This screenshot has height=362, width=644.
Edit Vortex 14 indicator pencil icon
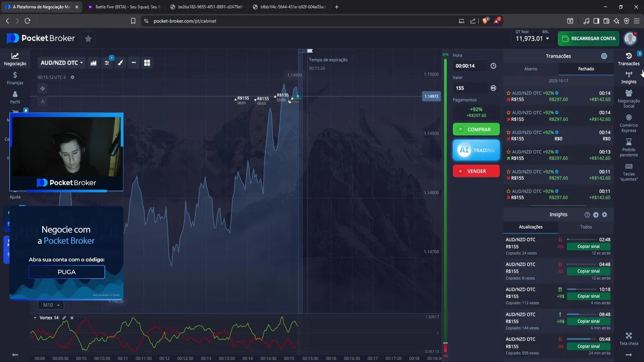[64, 318]
